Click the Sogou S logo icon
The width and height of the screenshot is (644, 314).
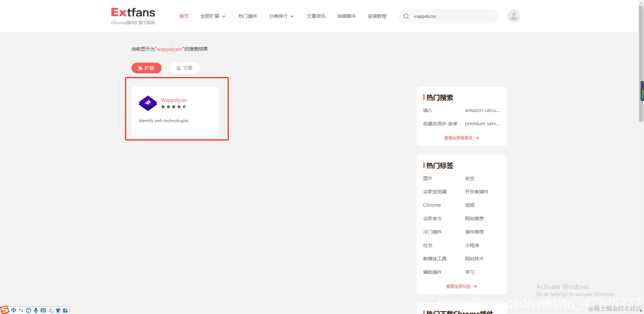click(4, 310)
